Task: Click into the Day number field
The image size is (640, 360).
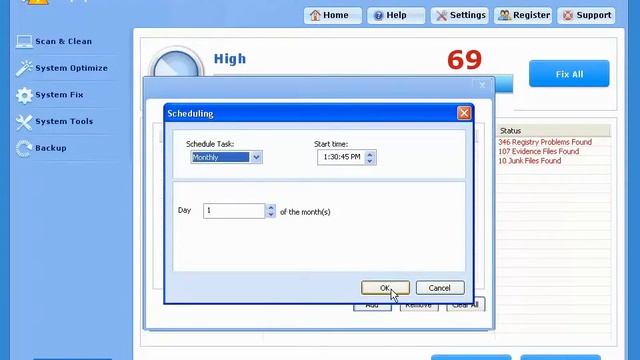Action: pos(234,211)
